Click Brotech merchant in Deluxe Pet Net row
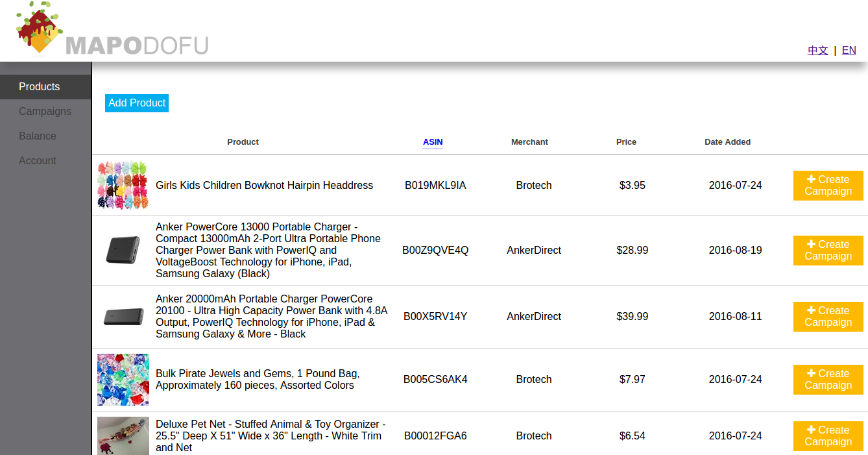 (534, 436)
